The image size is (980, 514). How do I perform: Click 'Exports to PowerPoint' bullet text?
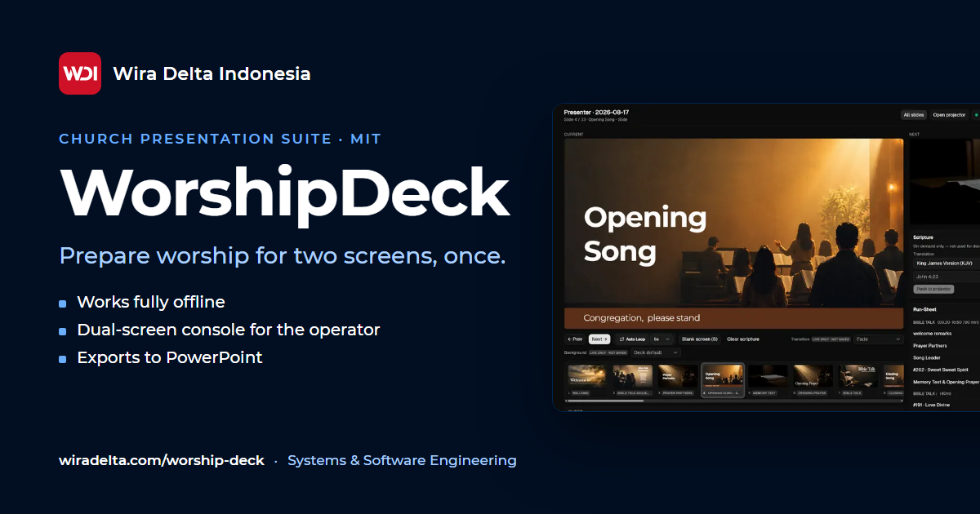pos(170,357)
